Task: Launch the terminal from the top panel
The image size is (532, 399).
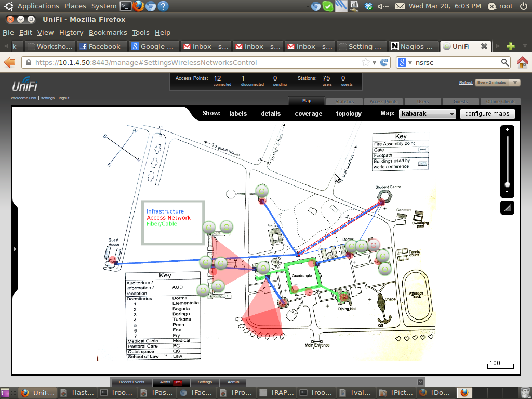Action: [125, 6]
